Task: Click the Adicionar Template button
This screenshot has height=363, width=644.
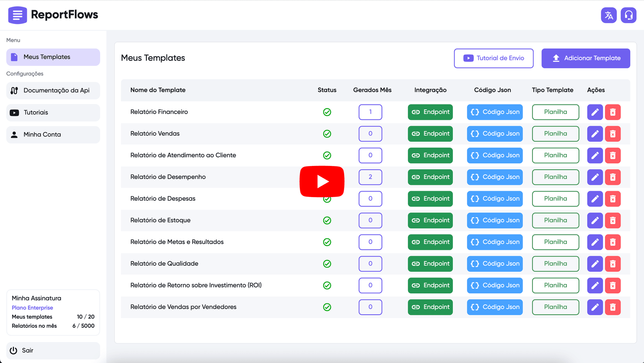Action: (585, 58)
